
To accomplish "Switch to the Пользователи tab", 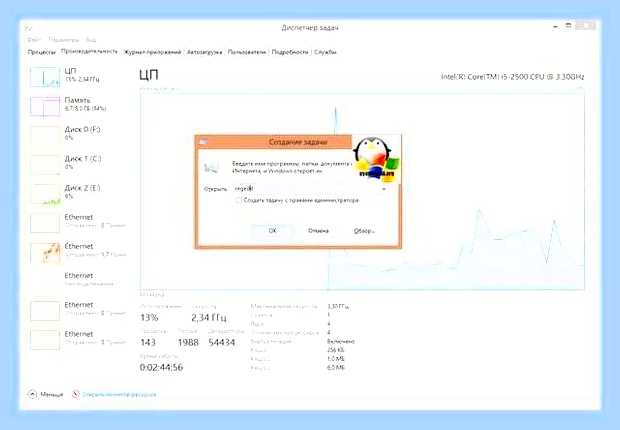I will (x=247, y=52).
